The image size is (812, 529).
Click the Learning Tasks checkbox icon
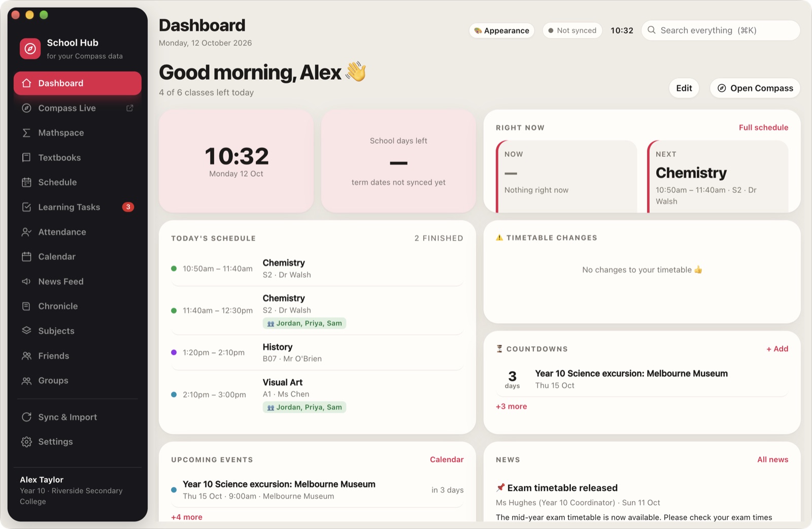point(27,207)
